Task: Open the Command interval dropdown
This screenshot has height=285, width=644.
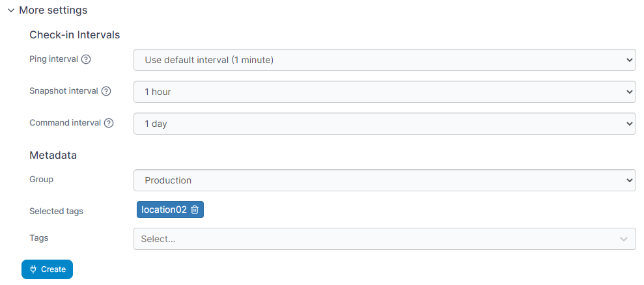Action: coord(384,124)
